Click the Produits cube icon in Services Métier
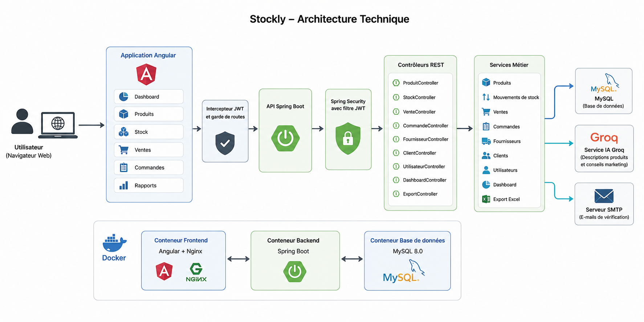 [486, 83]
